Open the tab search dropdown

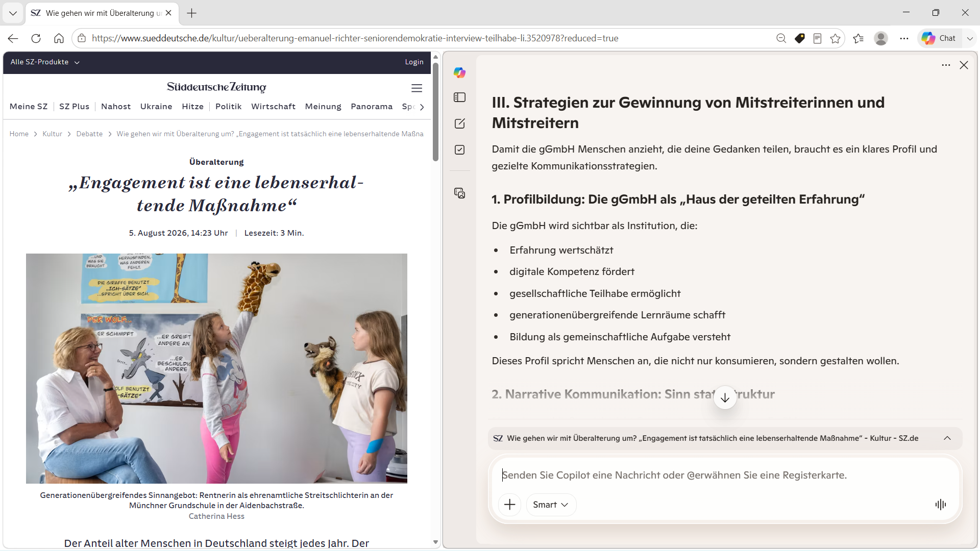13,13
